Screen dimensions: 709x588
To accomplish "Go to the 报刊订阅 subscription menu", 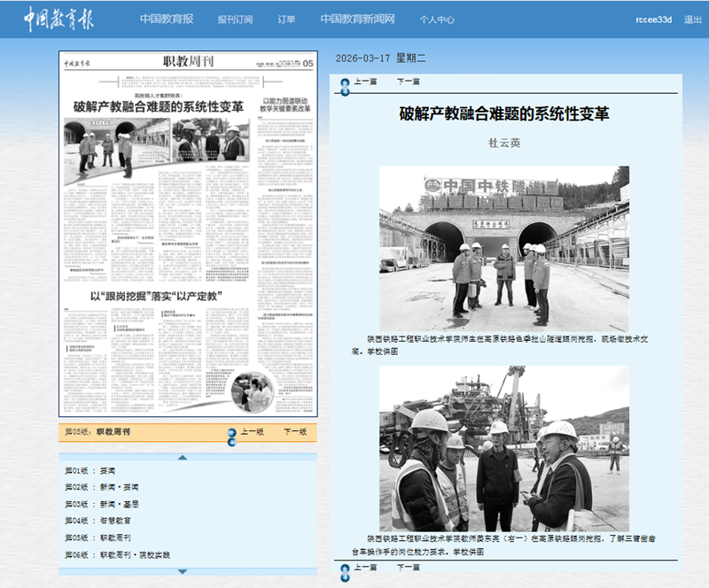I will coord(235,19).
